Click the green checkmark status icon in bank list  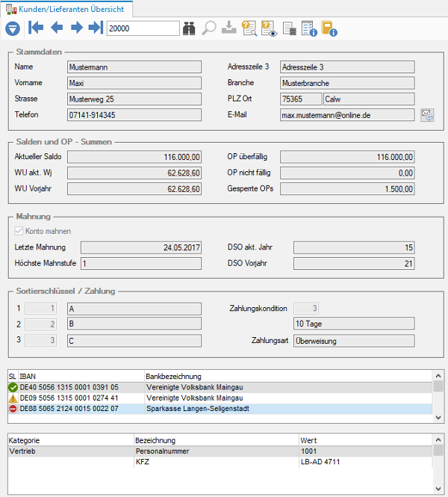13,387
